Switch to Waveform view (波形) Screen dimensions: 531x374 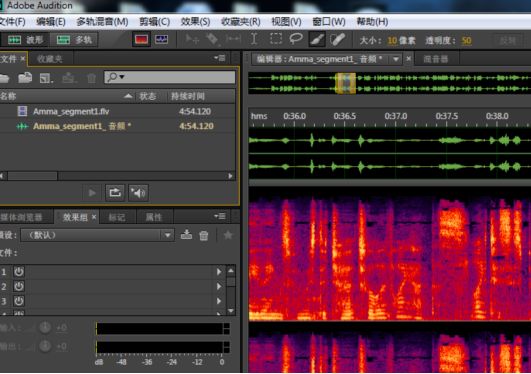pos(25,40)
